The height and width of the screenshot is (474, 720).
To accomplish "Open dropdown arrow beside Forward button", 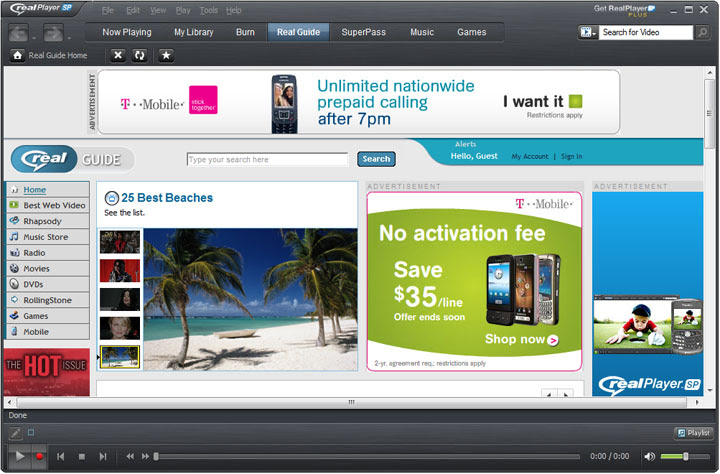I will (x=69, y=38).
